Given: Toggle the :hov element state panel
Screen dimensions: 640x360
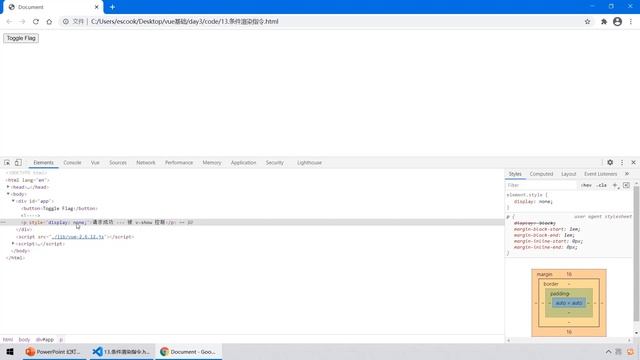Looking at the screenshot, I should click(586, 185).
